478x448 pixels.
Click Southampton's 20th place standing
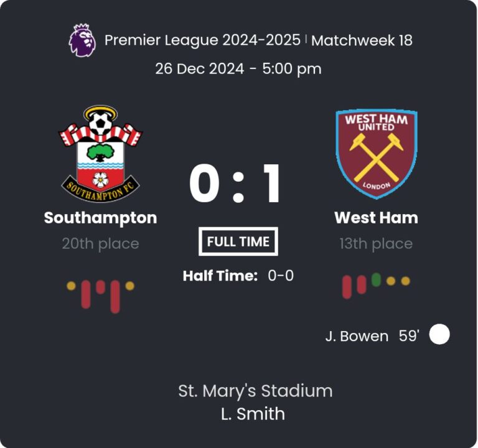100,243
